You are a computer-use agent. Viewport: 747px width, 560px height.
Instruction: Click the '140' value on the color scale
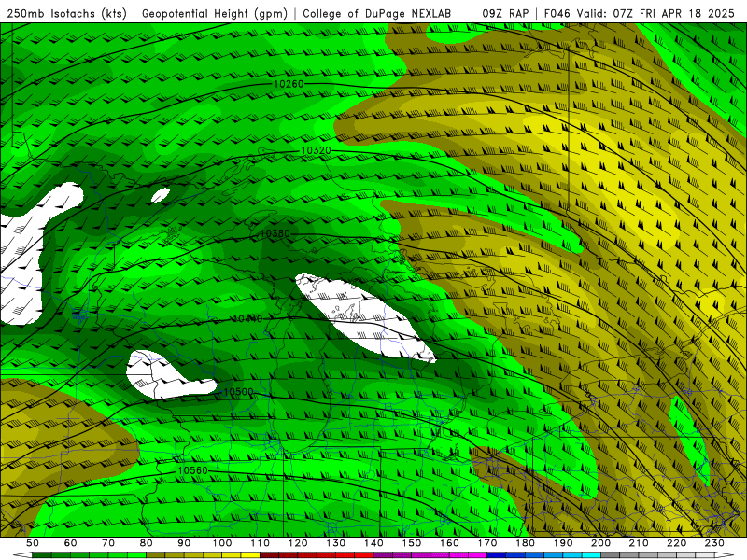(x=373, y=543)
